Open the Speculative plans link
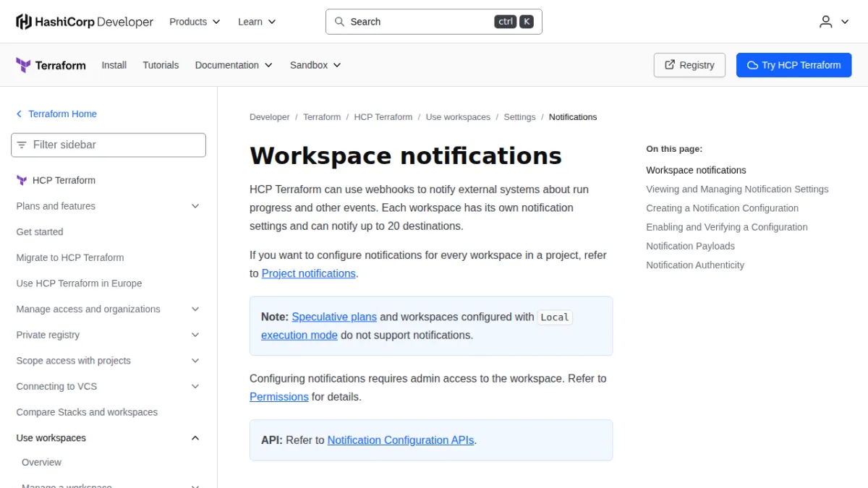868x488 pixels. coord(334,317)
